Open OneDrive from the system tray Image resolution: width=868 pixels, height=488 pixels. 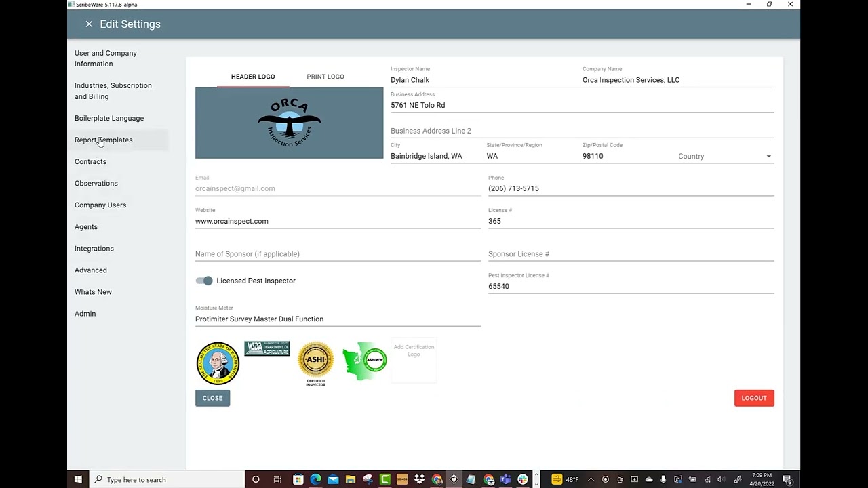[649, 479]
